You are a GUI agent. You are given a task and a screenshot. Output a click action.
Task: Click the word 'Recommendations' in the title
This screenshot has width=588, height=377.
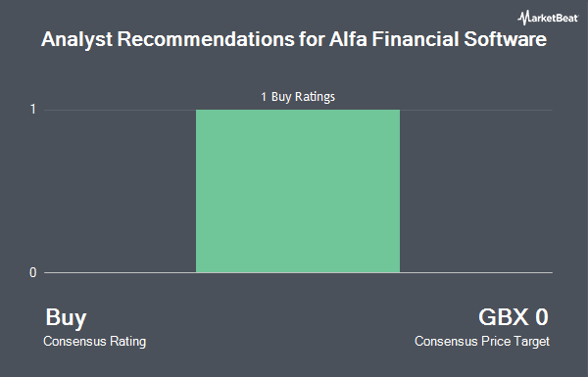pyautogui.click(x=206, y=39)
